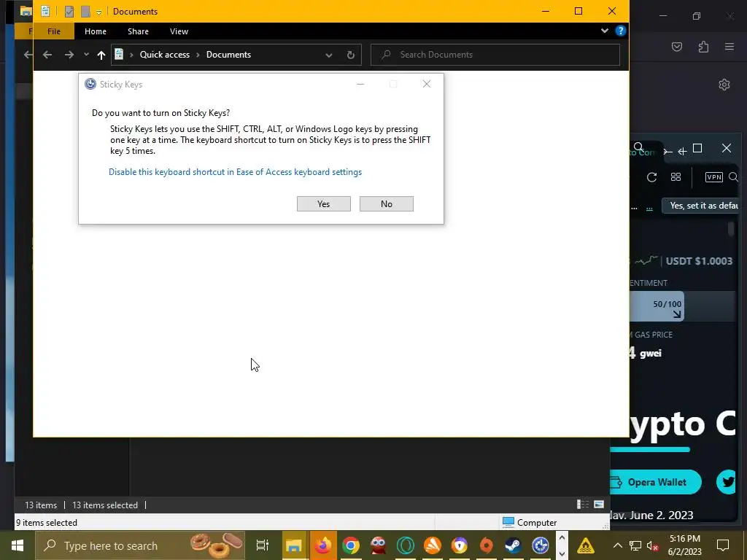Click the Origin icon in the taskbar
The height and width of the screenshot is (560, 747).
click(487, 545)
